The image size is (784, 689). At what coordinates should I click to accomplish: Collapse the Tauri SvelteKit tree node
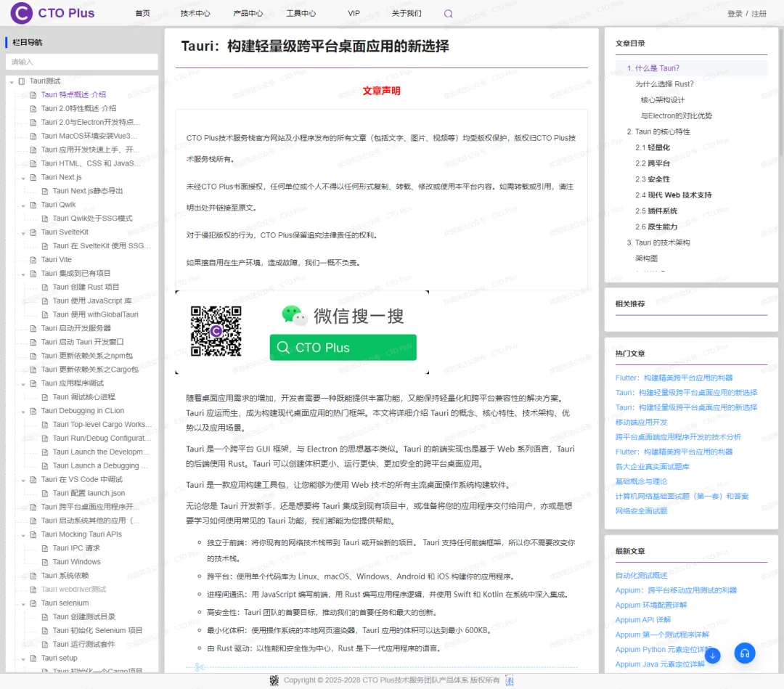tap(23, 233)
